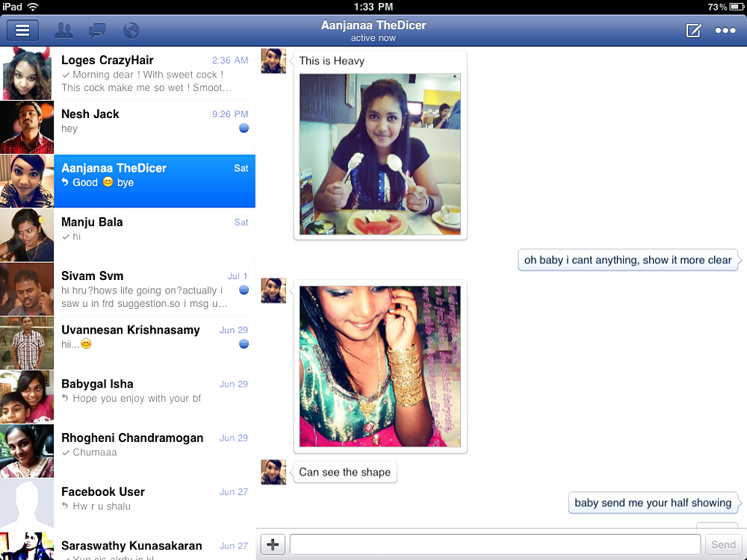747x560 pixels.
Task: Open the friend requests icon
Action: (64, 31)
